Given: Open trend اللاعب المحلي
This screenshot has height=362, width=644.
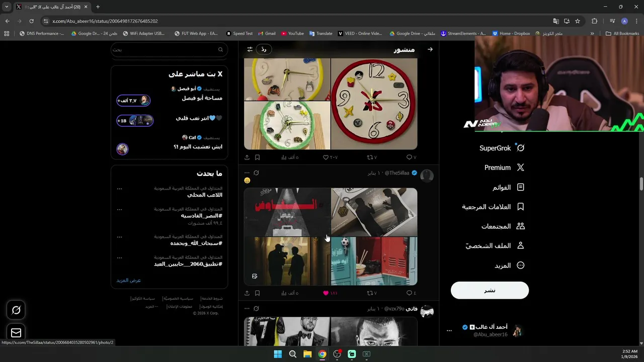Looking at the screenshot, I should 205,195.
